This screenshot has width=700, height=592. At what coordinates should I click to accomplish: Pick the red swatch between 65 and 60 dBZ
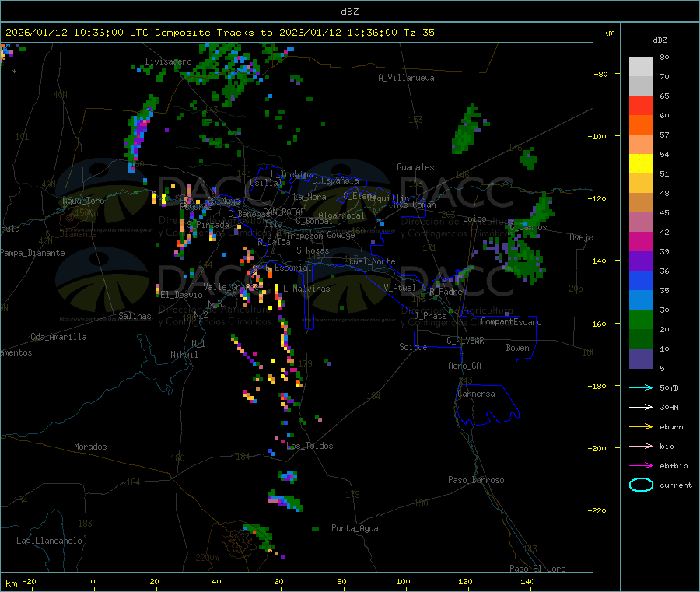click(x=641, y=105)
